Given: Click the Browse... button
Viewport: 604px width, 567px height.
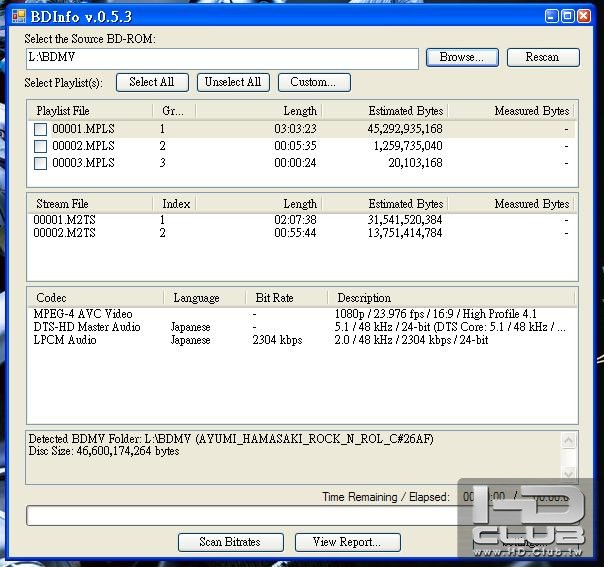Looking at the screenshot, I should (x=462, y=57).
